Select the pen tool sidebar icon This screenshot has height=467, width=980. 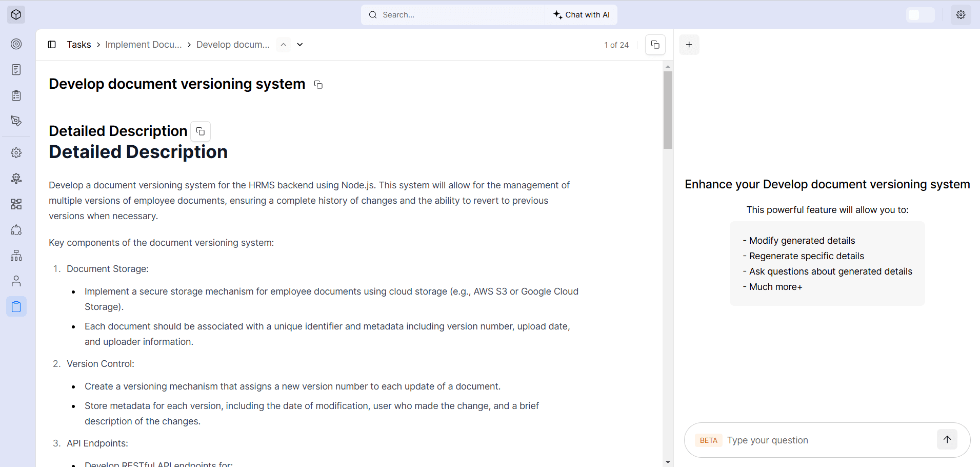click(x=16, y=121)
